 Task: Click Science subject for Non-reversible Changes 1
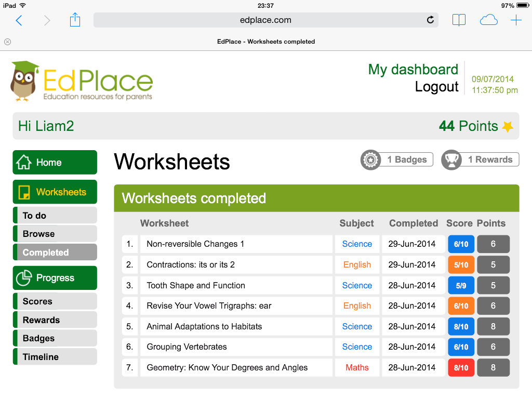(x=357, y=244)
